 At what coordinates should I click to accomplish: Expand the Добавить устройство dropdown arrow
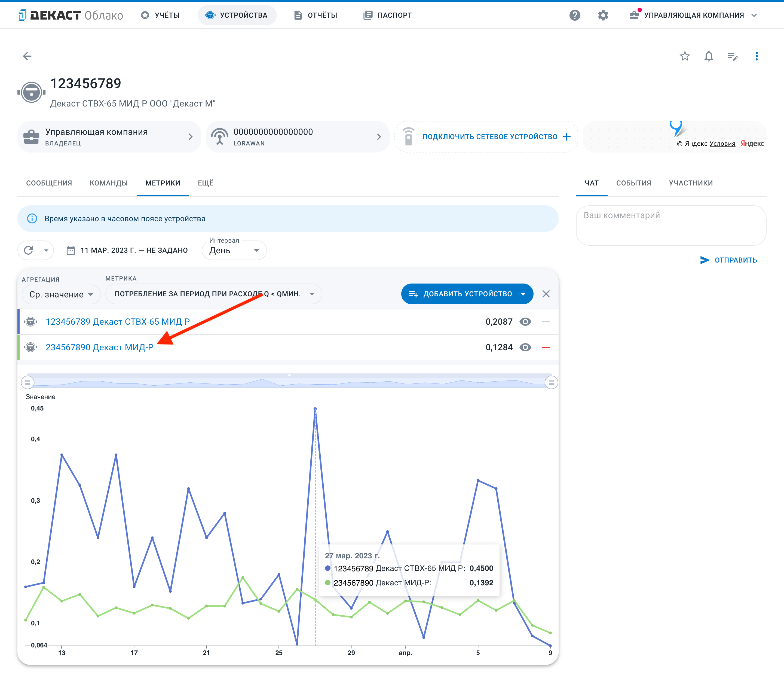click(523, 294)
